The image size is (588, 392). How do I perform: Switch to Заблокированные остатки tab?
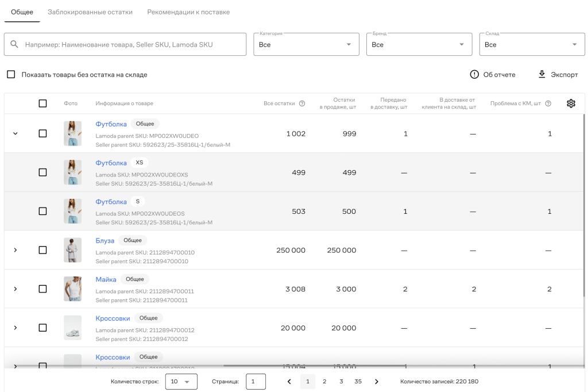90,12
